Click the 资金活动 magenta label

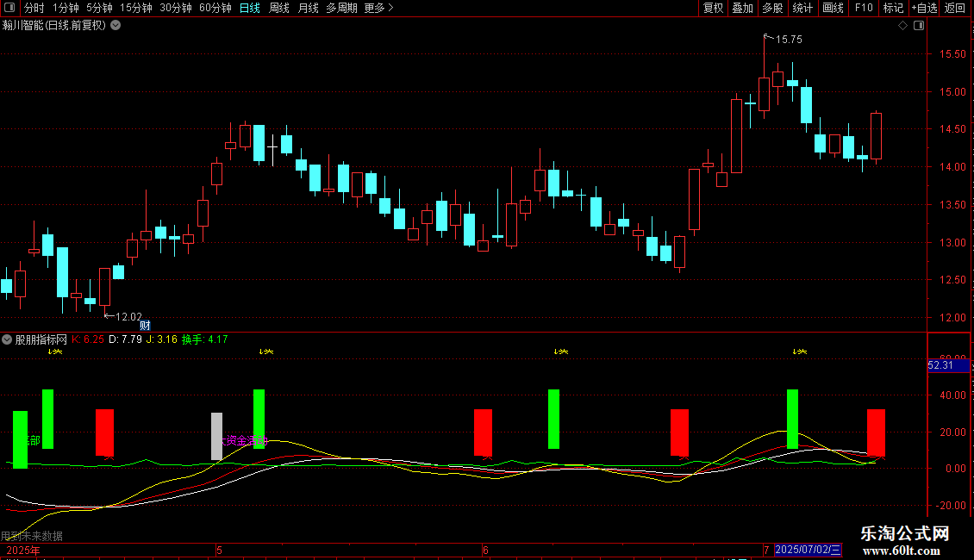(x=247, y=441)
